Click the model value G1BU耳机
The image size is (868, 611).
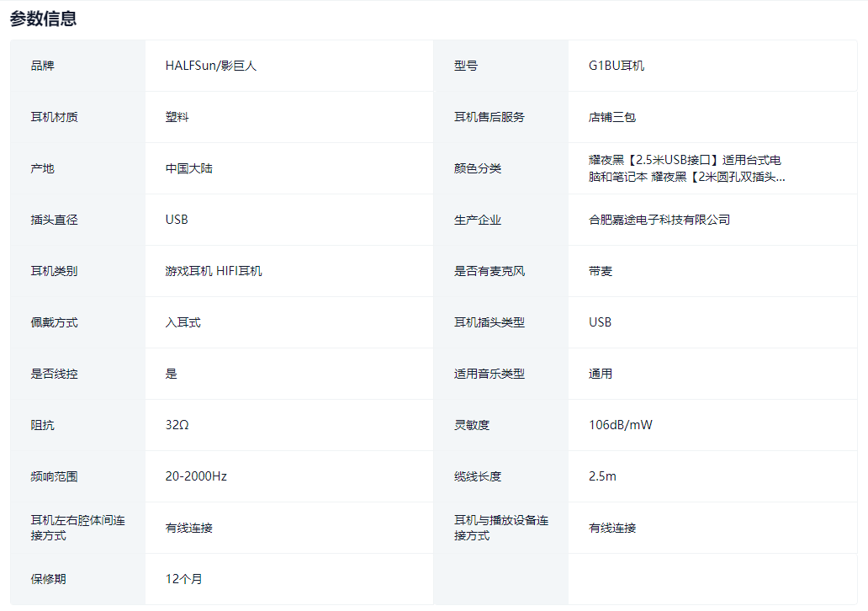point(617,66)
